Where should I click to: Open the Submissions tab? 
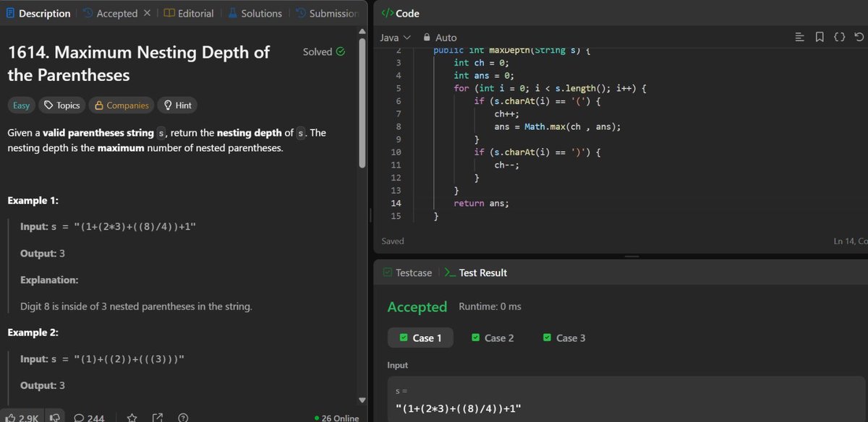[x=327, y=13]
